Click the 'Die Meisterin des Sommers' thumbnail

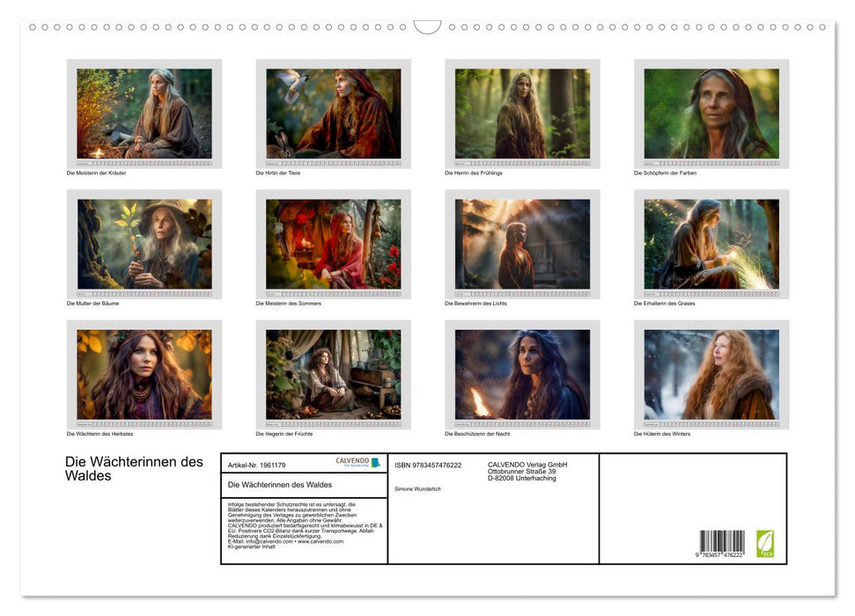[x=333, y=244]
